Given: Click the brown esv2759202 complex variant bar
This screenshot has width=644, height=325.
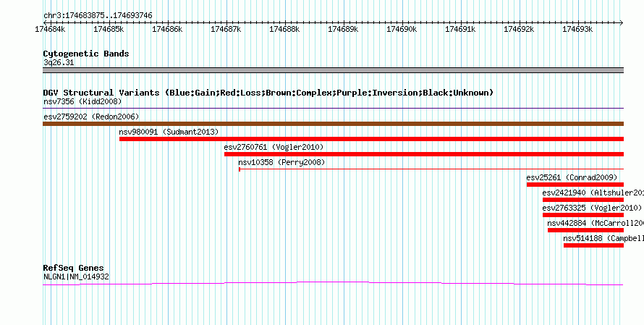Looking at the screenshot, I should pyautogui.click(x=333, y=124).
